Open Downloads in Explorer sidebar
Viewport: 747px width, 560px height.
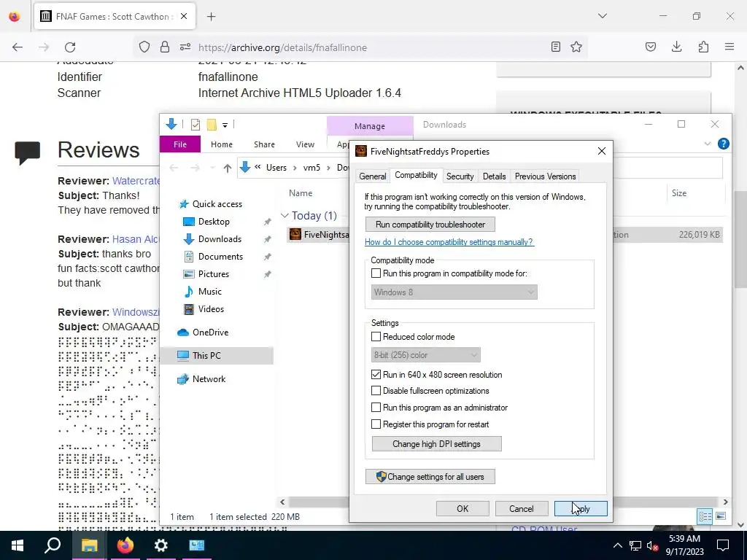220,239
